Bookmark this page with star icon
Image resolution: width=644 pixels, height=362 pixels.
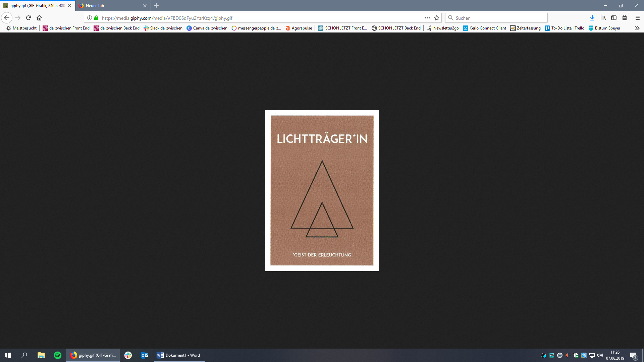(x=436, y=18)
